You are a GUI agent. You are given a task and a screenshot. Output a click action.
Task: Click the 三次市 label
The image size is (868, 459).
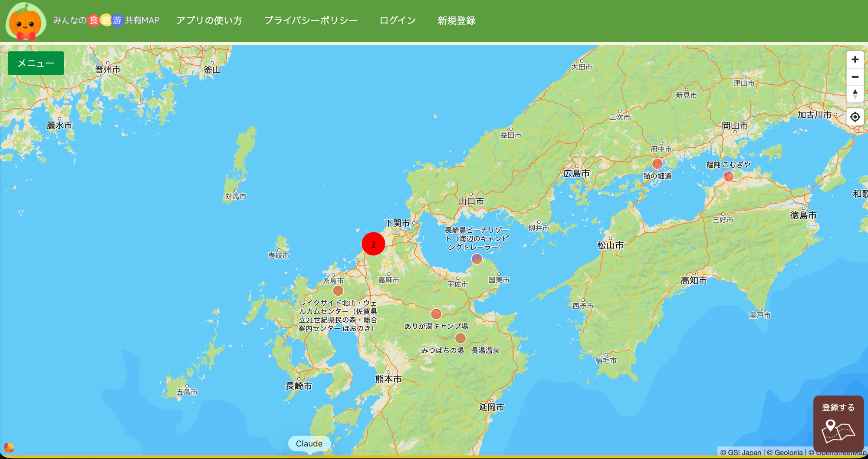click(620, 117)
